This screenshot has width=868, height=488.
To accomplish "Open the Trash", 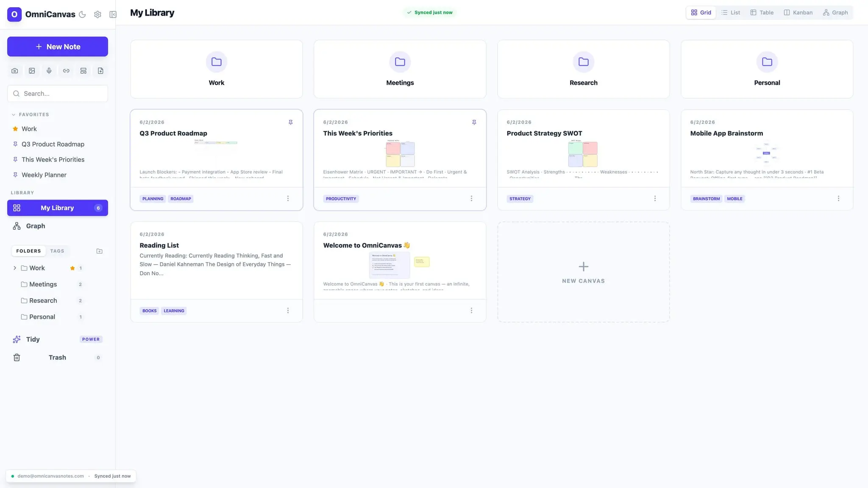I will [58, 358].
